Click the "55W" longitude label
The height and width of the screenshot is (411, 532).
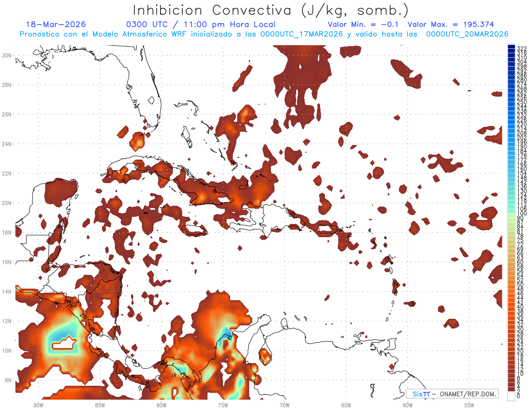[469, 405]
